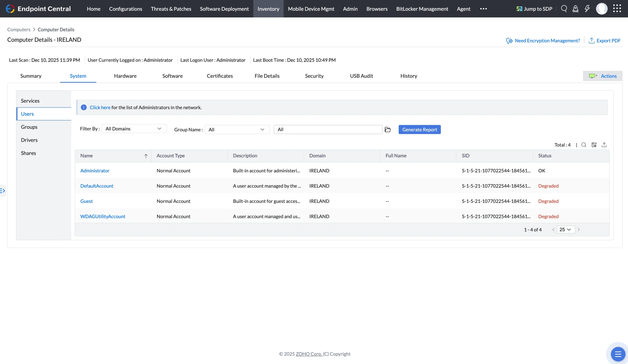Viewport: 628px width, 364px height.
Task: Open the floating help menu button
Action: pos(618,354)
